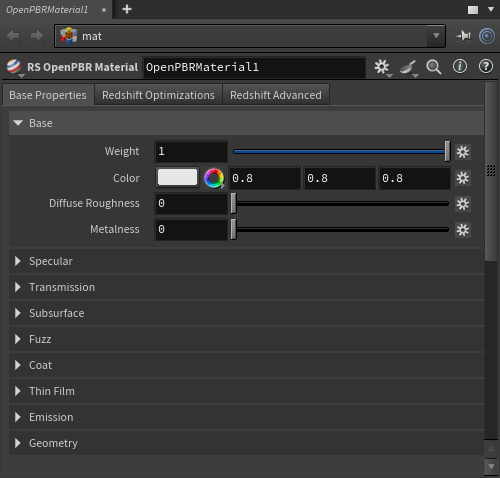Click the Color parameter gear icon
This screenshot has height=478, width=500.
(x=463, y=178)
